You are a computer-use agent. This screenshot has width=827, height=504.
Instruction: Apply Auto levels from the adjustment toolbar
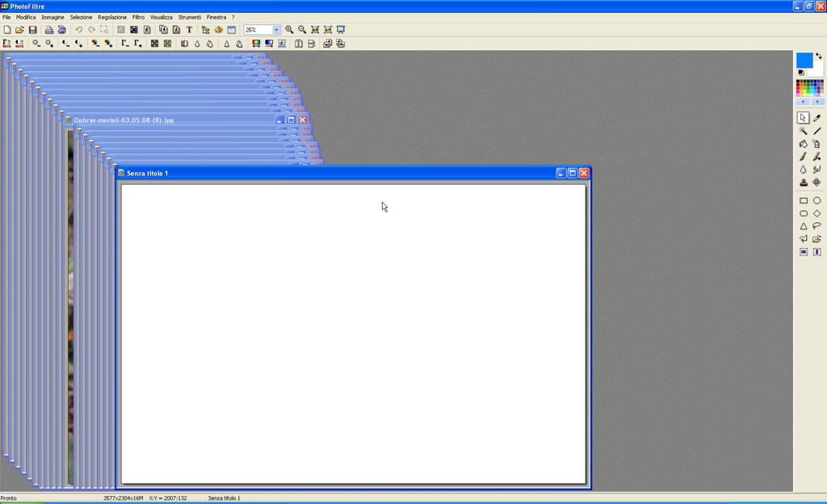point(6,44)
